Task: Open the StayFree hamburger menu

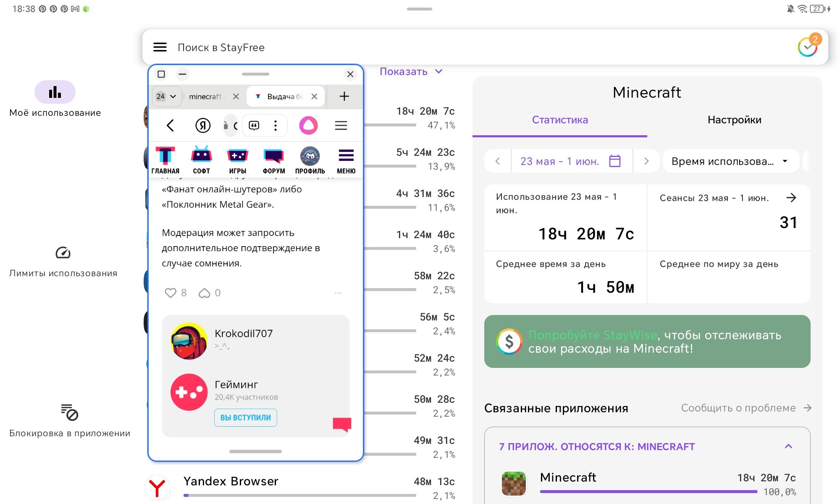Action: point(160,47)
